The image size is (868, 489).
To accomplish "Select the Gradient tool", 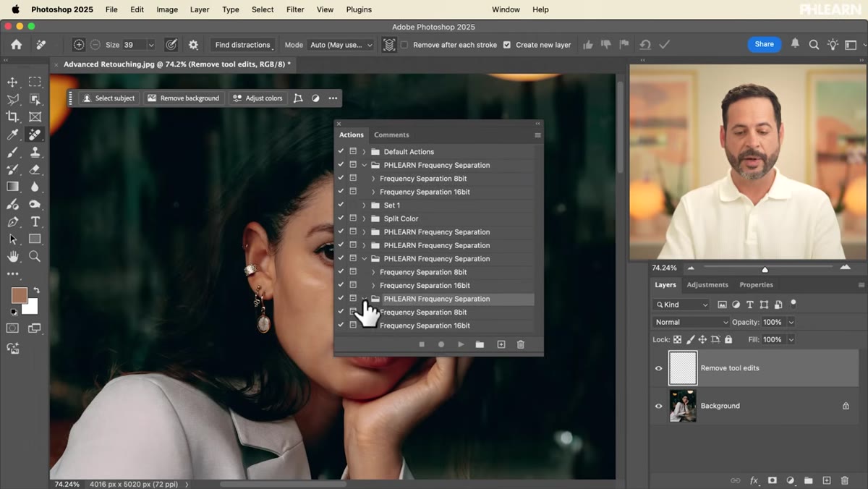I will click(13, 187).
